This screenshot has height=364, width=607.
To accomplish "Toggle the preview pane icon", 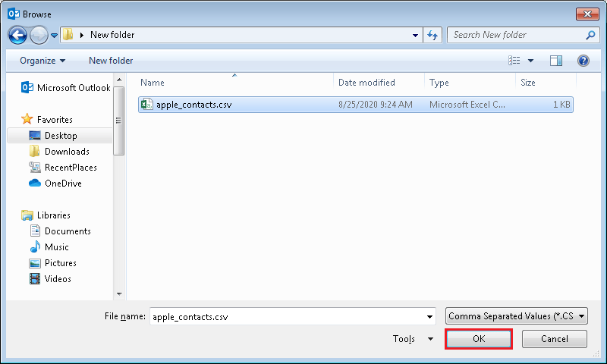I will click(556, 61).
